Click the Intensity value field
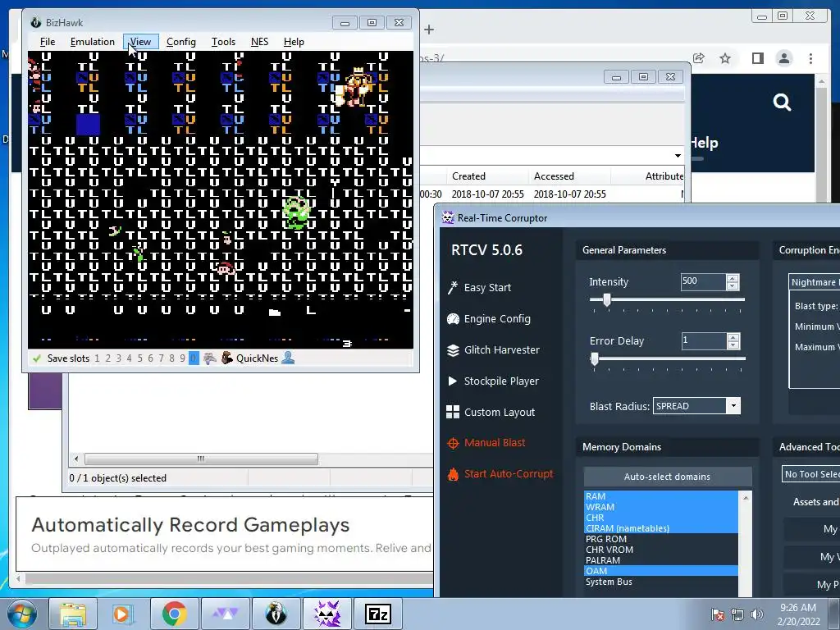Viewport: 840px width, 630px height. click(703, 282)
